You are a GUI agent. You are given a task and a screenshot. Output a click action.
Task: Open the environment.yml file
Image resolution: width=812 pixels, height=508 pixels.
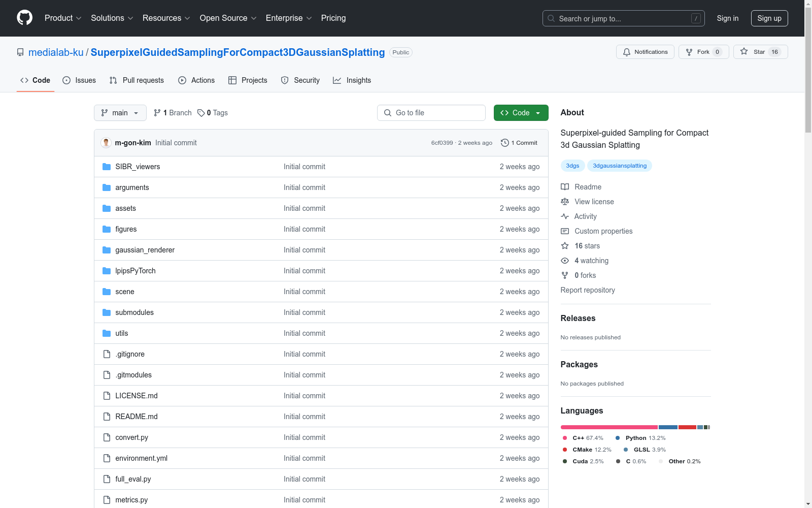141,458
